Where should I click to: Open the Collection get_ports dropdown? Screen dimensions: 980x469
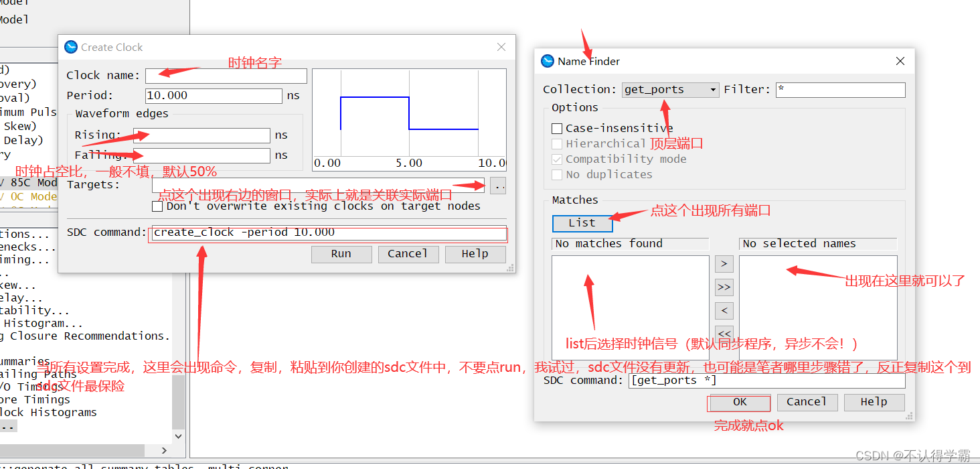670,90
